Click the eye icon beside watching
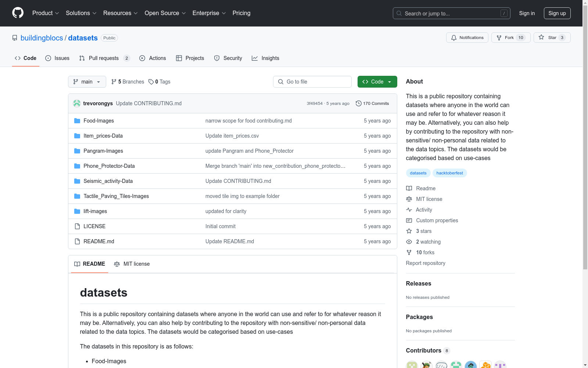The width and height of the screenshot is (588, 368). pos(409,242)
